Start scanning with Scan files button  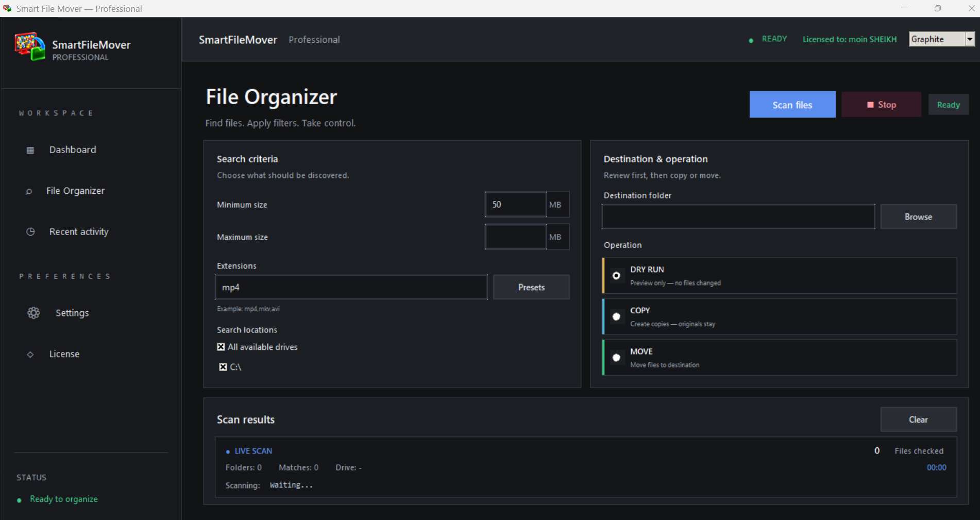tap(792, 105)
